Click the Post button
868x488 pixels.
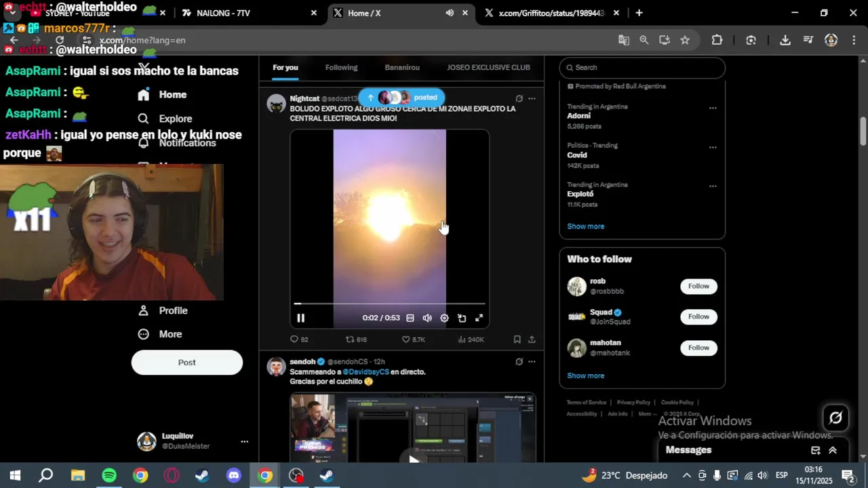click(187, 363)
